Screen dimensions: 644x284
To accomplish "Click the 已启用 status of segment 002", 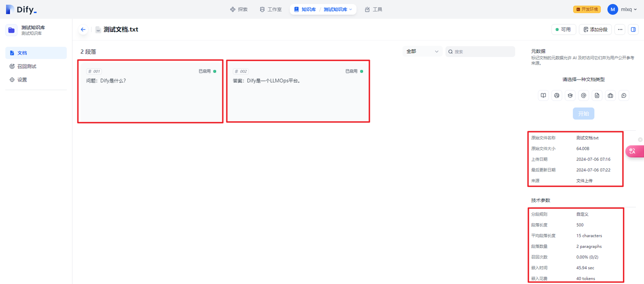I will [x=354, y=71].
